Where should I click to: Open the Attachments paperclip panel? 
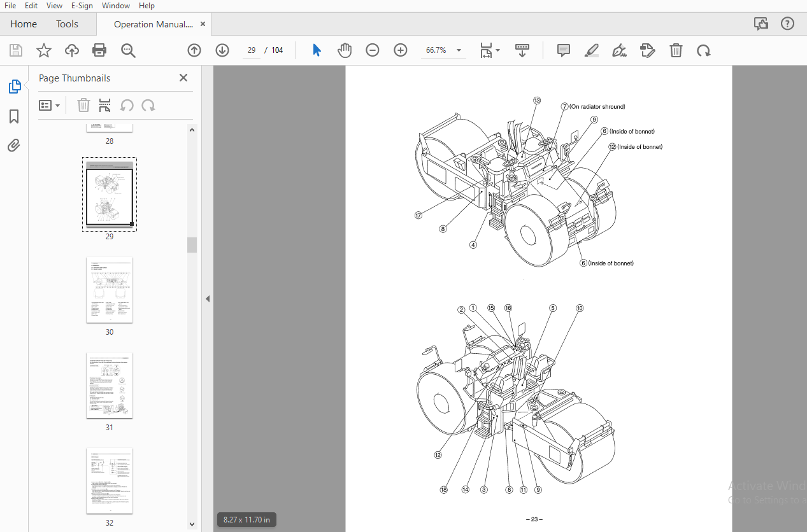click(x=14, y=146)
